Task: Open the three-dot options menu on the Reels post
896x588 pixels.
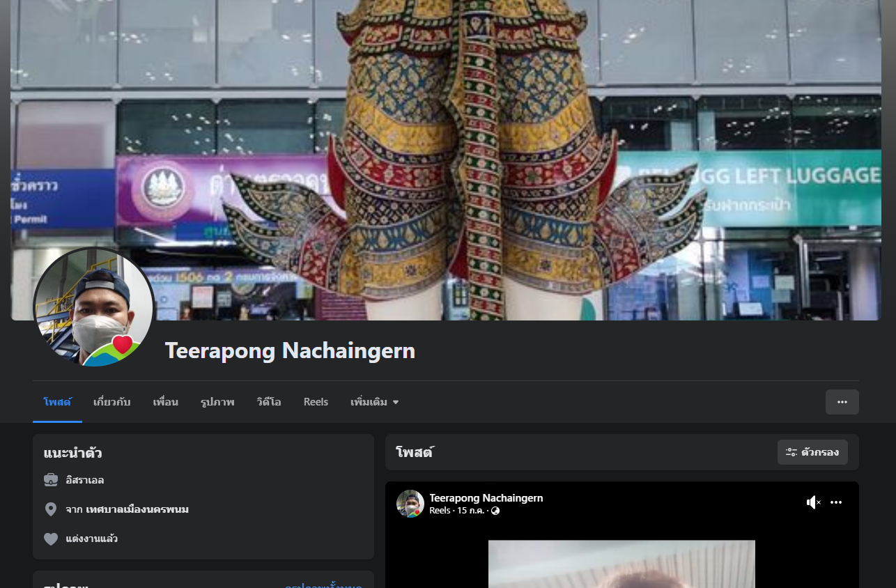Action: (x=836, y=502)
